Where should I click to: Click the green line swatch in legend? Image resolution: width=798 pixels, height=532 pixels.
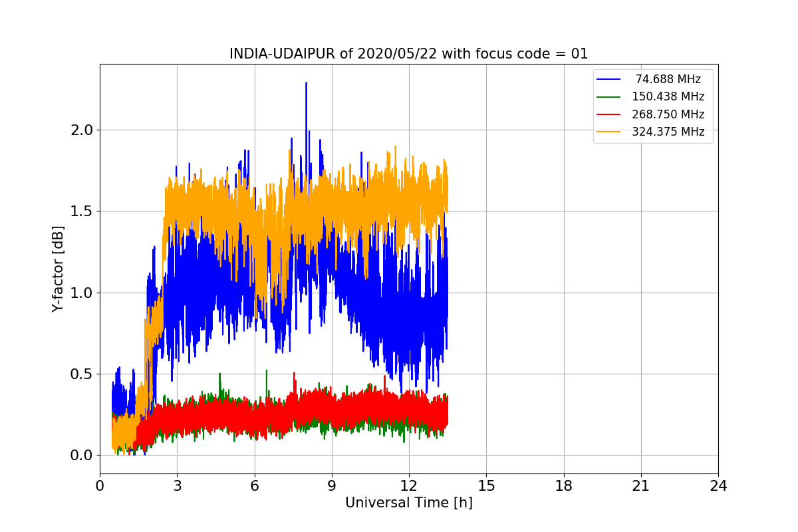[x=609, y=96]
